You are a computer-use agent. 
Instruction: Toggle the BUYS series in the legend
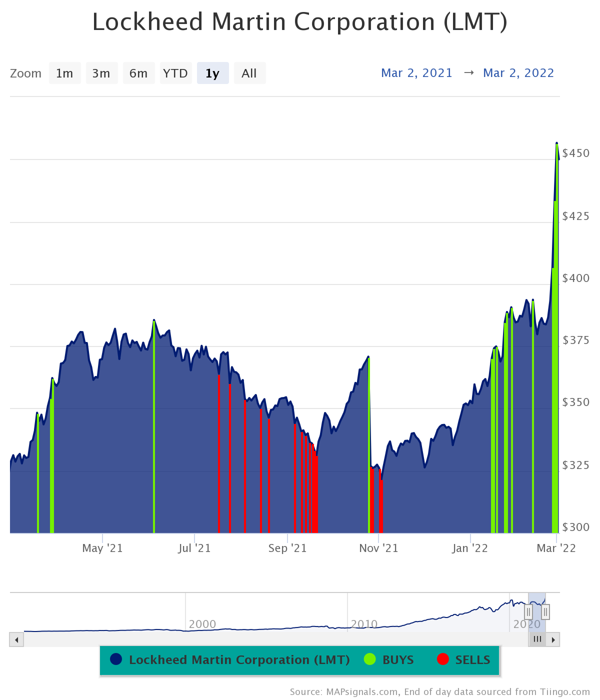[389, 660]
